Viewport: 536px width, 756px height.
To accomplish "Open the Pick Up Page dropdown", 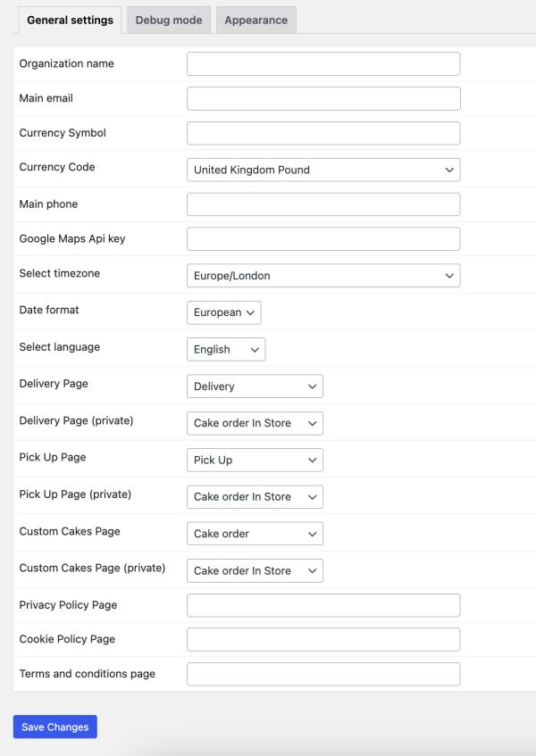I will coord(254,460).
